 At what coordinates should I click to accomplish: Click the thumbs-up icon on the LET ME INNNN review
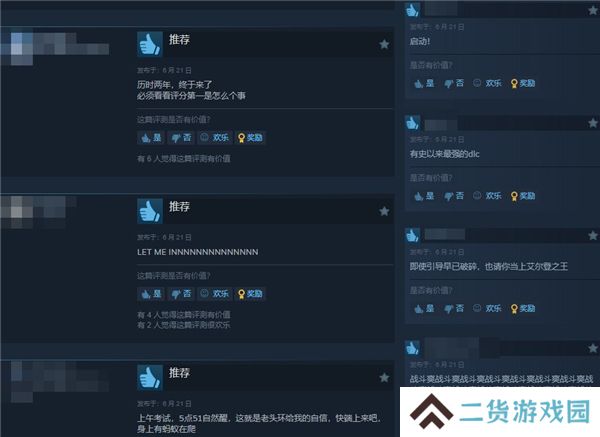coord(150,211)
